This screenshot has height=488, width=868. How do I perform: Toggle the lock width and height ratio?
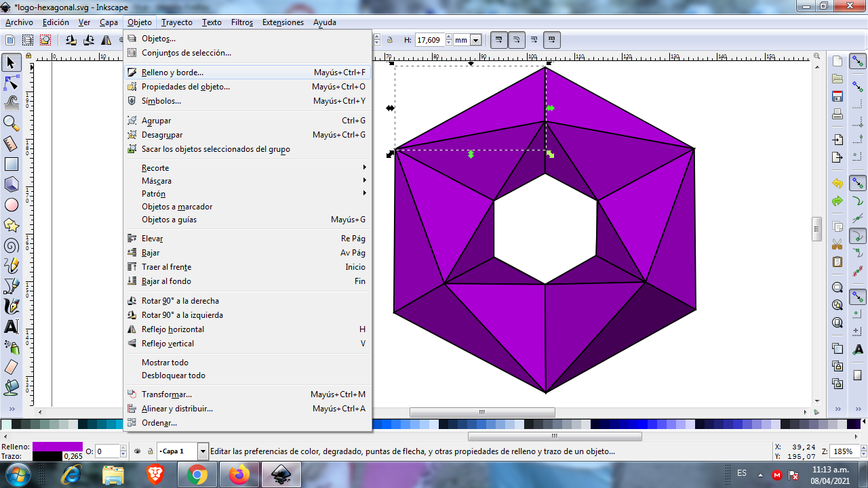click(389, 40)
